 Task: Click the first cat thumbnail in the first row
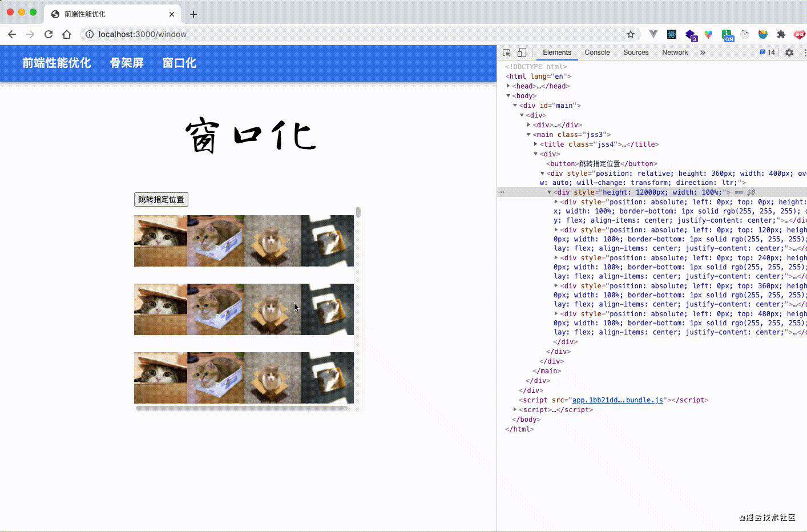tap(160, 241)
